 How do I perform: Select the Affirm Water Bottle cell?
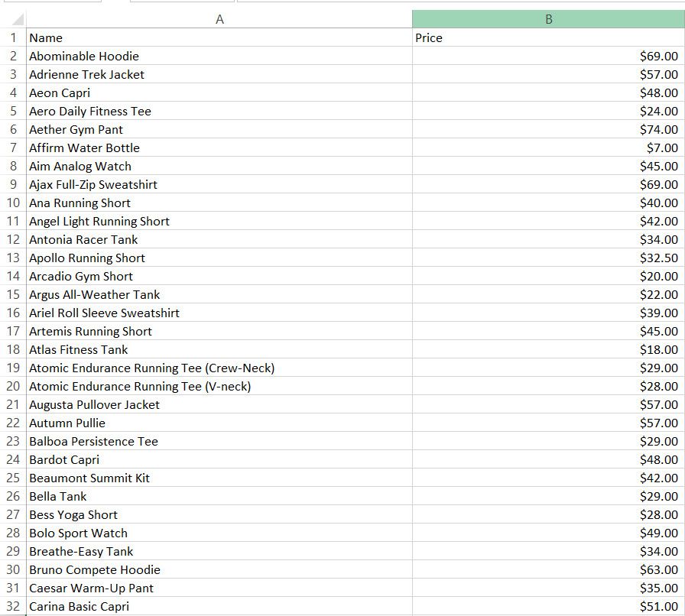219,148
